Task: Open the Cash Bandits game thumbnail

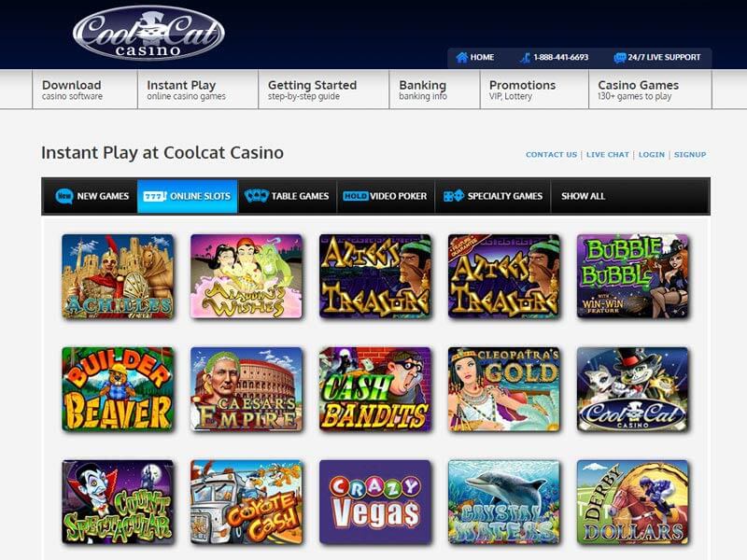Action: coord(375,389)
